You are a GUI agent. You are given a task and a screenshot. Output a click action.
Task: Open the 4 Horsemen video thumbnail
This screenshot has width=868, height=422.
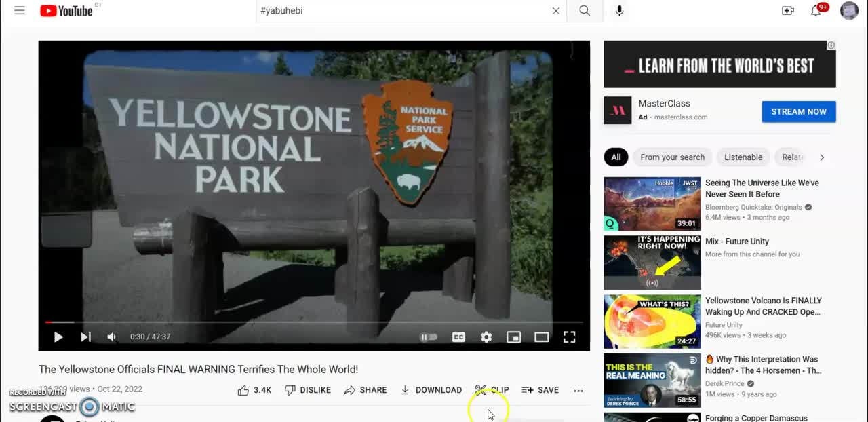tap(652, 380)
